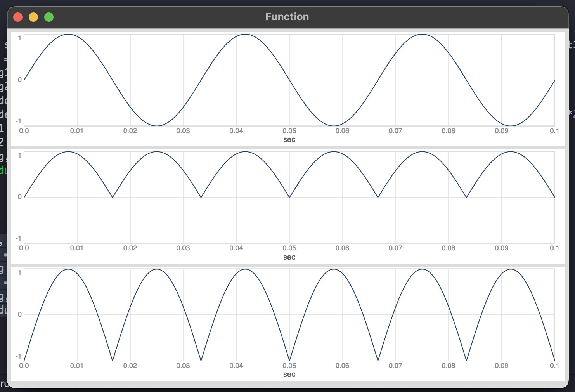
Task: Click the sec axis label under middle plot
Action: (289, 257)
